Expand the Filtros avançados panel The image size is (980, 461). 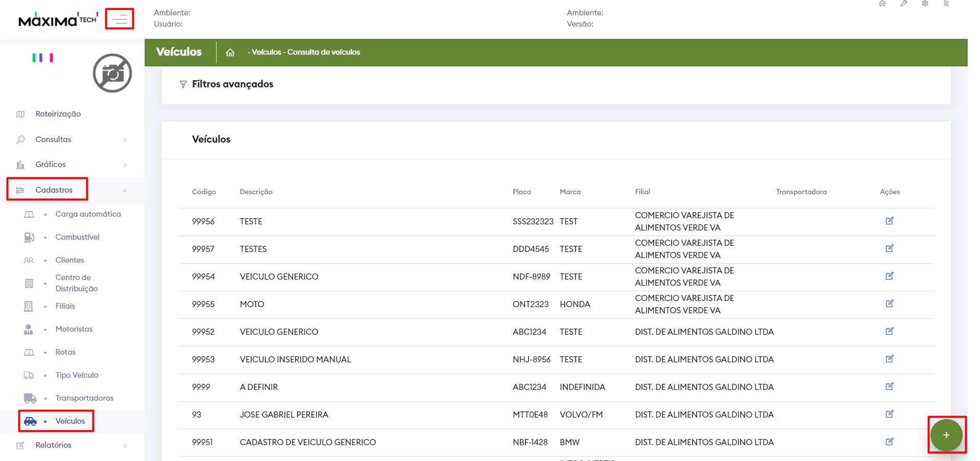(232, 84)
